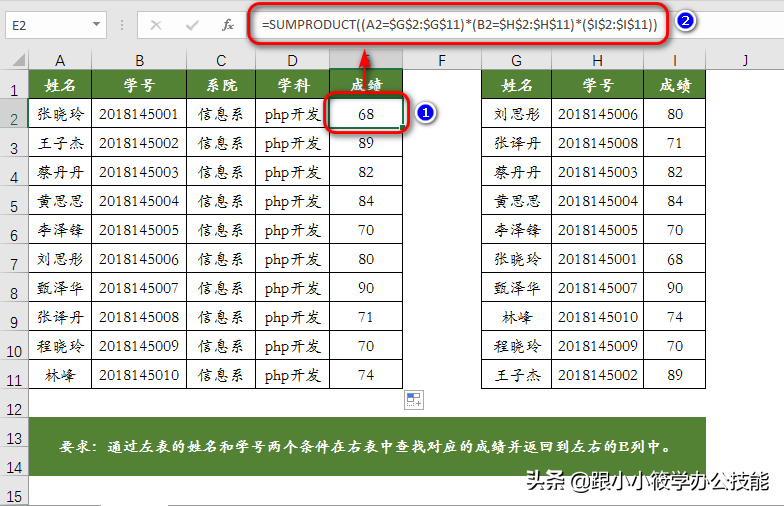Click cell H9 with 2018145010

[x=598, y=317]
